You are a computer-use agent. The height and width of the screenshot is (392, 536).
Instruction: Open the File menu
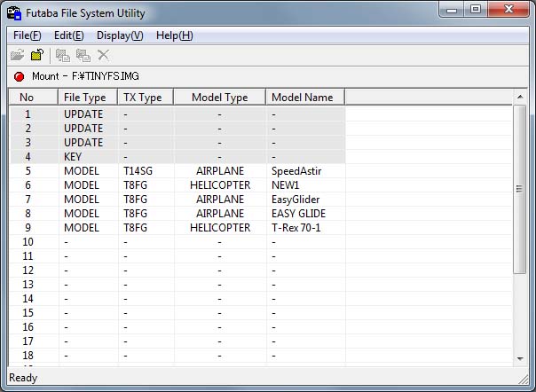click(x=28, y=35)
